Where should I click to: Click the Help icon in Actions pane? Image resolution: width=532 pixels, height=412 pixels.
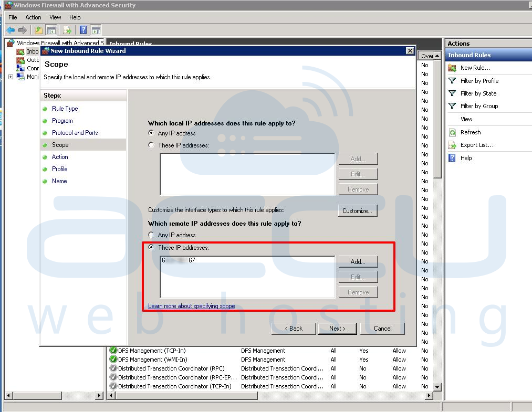pyautogui.click(x=452, y=158)
